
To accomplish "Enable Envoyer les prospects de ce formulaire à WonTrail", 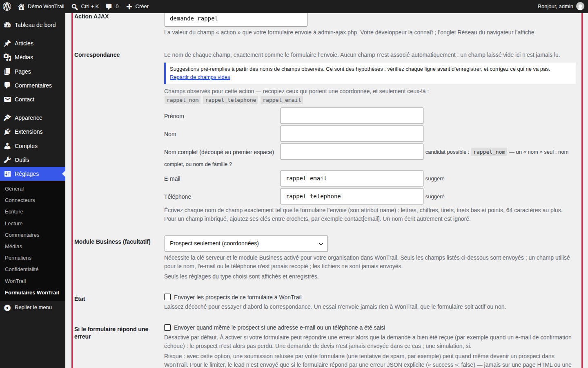I will [x=167, y=297].
